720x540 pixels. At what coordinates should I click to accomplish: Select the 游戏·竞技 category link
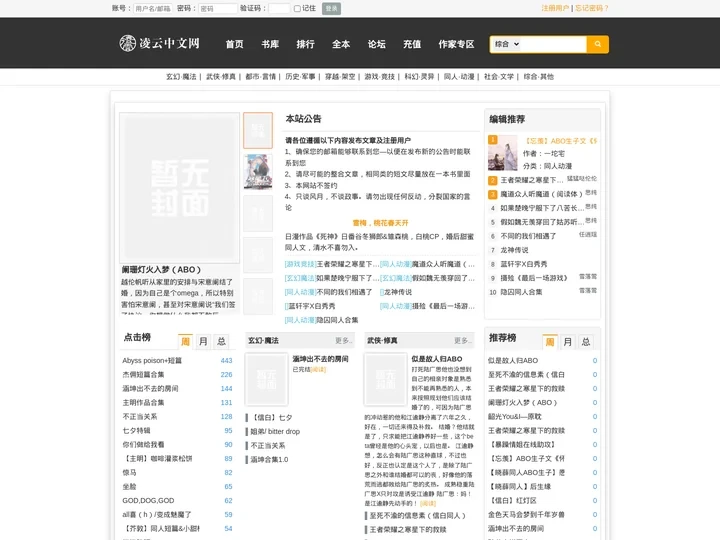tap(380, 77)
